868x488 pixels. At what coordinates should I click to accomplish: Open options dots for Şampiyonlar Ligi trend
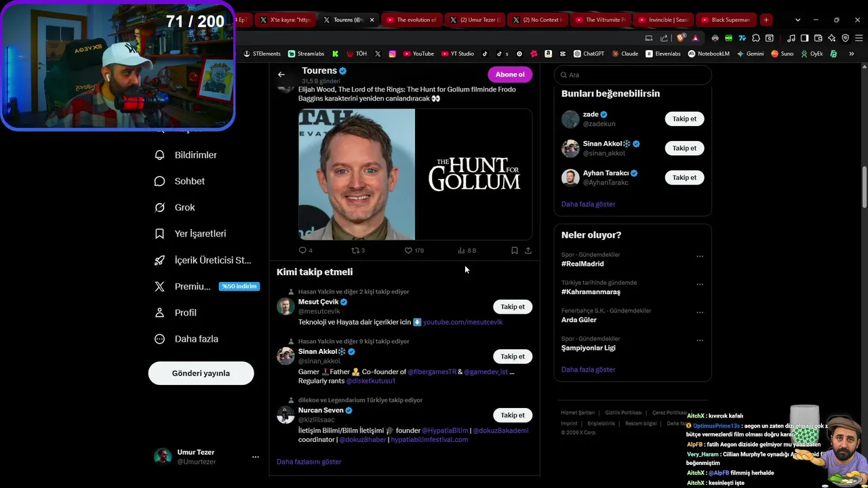[x=700, y=340]
